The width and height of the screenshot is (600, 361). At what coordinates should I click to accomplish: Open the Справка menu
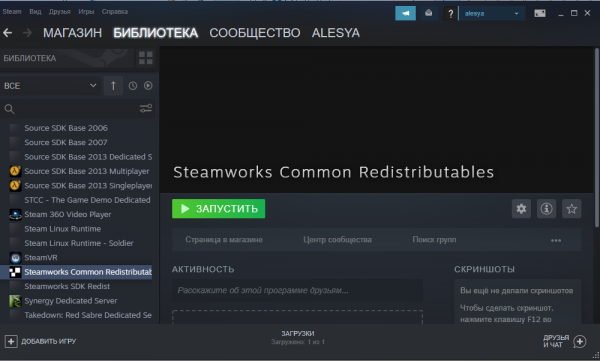point(115,11)
